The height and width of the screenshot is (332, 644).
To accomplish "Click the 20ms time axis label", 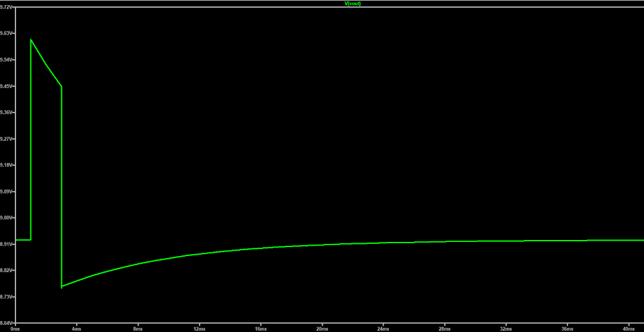I will click(322, 328).
